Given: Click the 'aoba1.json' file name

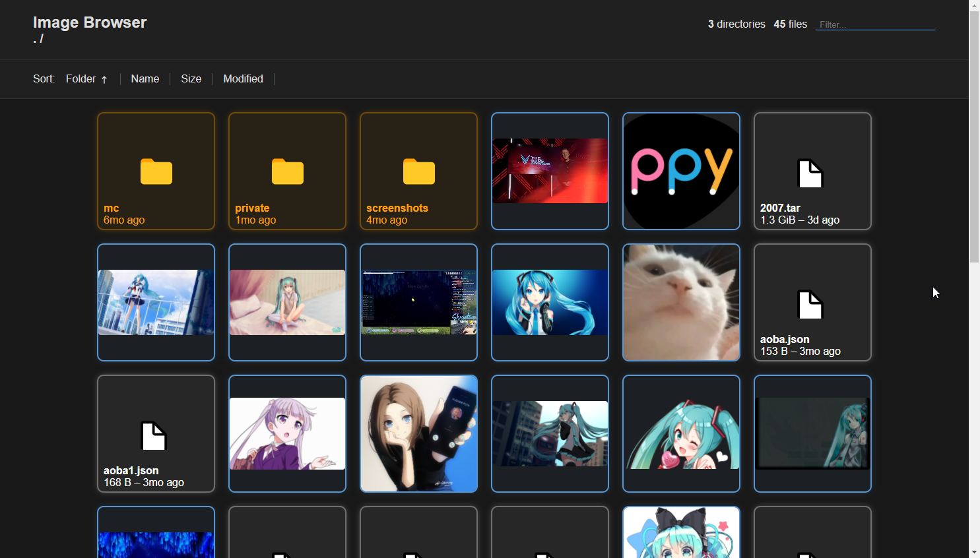Looking at the screenshot, I should tap(131, 471).
